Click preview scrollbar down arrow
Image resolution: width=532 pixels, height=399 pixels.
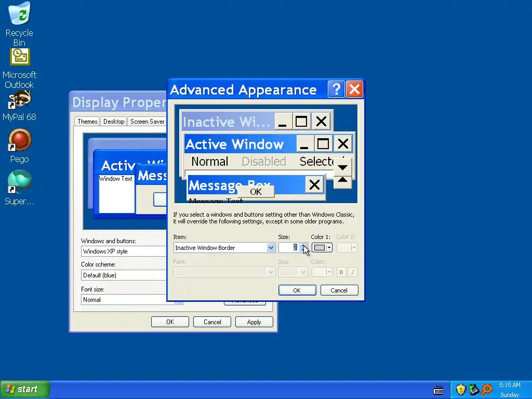(x=343, y=167)
